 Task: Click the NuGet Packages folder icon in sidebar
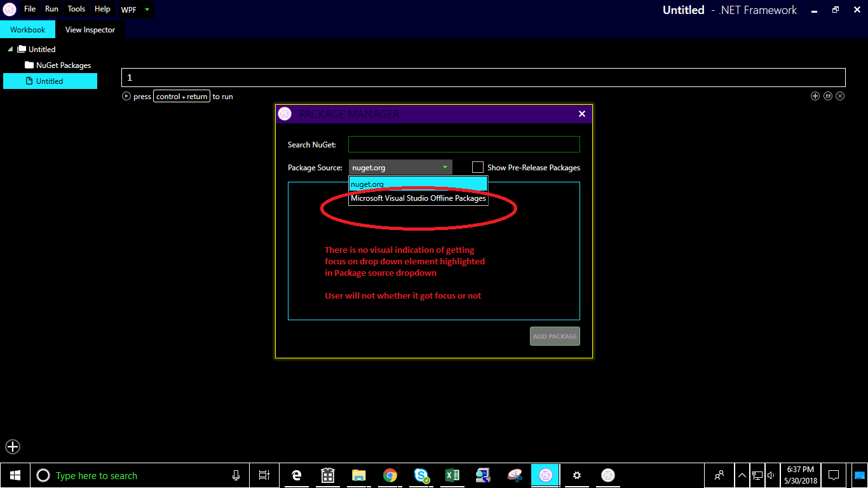[29, 65]
